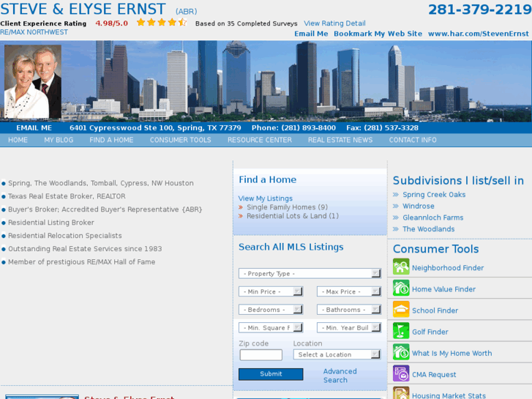Click EMAIL ME in the blue bar
The image size is (532, 399).
34,127
